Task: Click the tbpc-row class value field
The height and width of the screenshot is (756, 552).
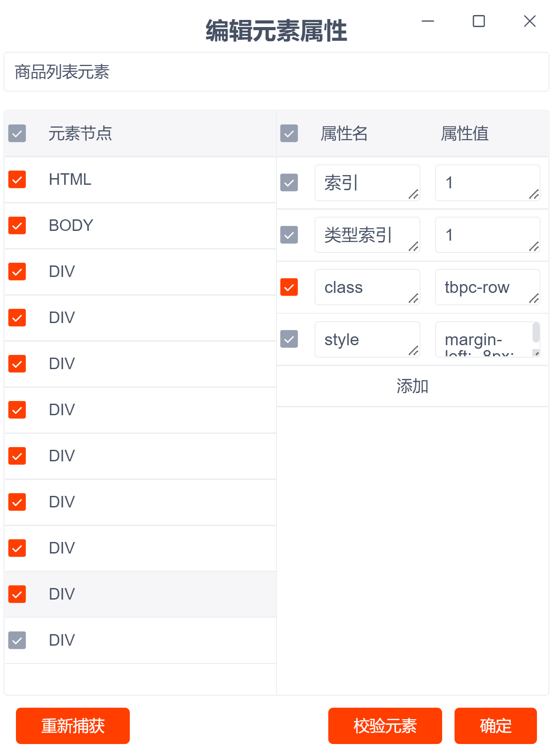Action: (x=483, y=287)
